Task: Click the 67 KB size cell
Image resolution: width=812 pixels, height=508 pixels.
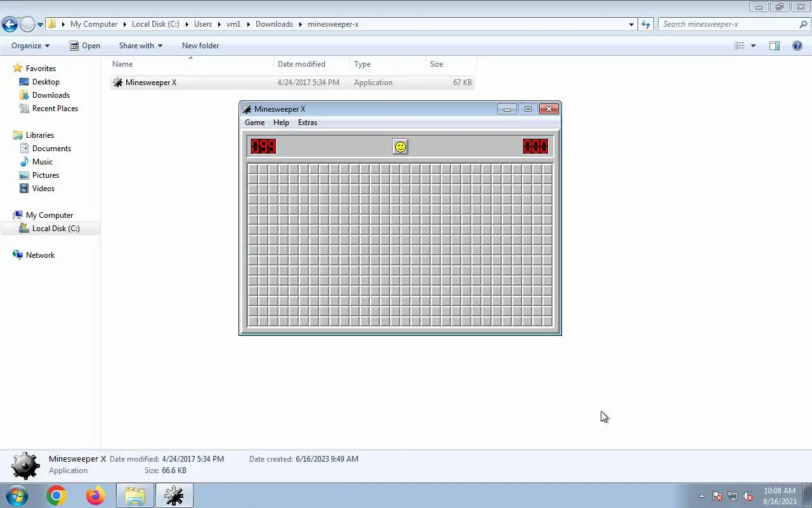Action: [462, 83]
